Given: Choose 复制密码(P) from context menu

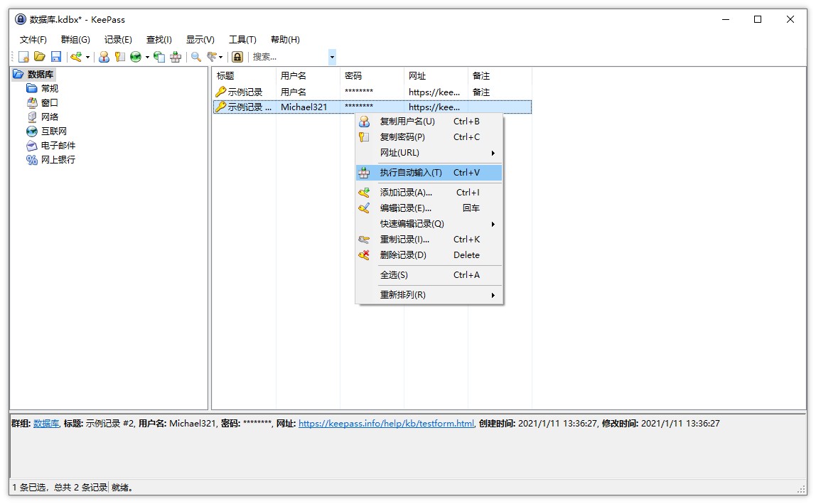Looking at the screenshot, I should pyautogui.click(x=429, y=137).
